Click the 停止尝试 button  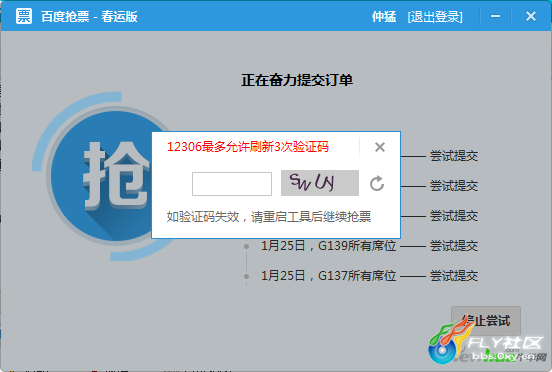(x=486, y=320)
